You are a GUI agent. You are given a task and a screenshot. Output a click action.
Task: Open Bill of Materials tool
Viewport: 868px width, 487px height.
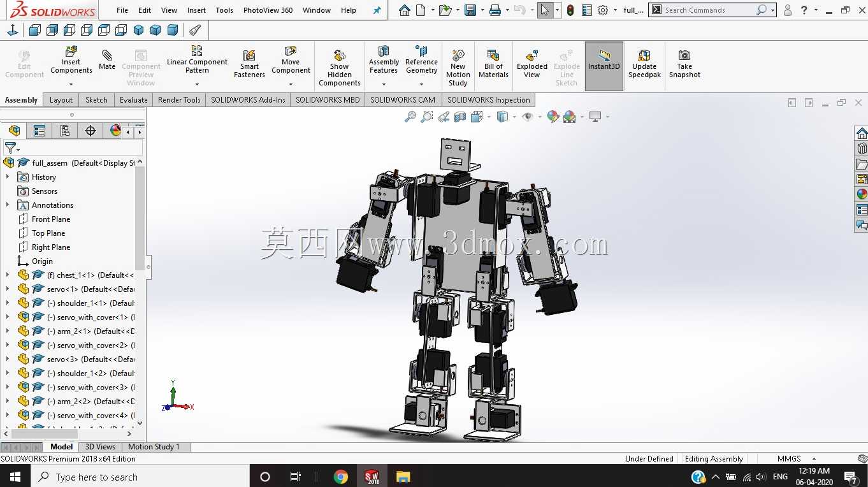coord(493,64)
